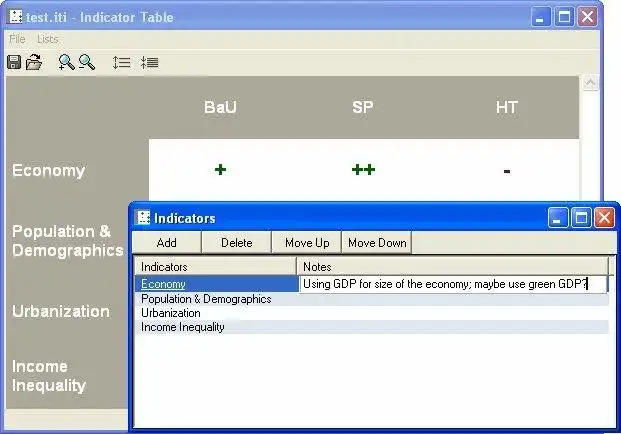Click the - cell under HT for Economy
Image resolution: width=621 pixels, height=434 pixels.
[507, 171]
